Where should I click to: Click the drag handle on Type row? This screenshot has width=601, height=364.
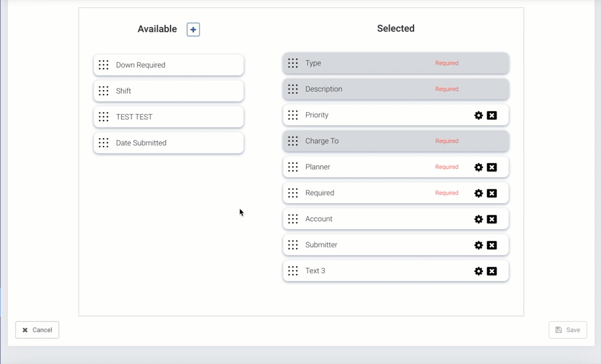coord(293,63)
